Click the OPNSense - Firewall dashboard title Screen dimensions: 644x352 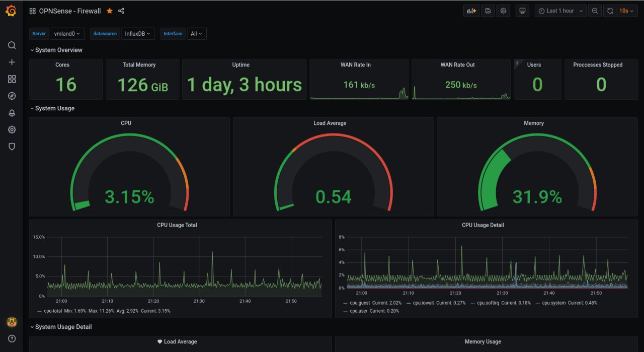(70, 11)
